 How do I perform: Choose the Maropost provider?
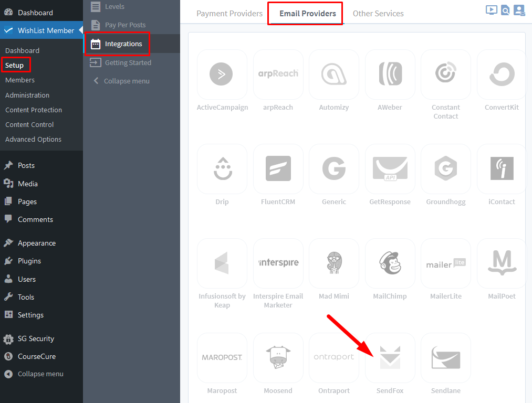tap(222, 358)
